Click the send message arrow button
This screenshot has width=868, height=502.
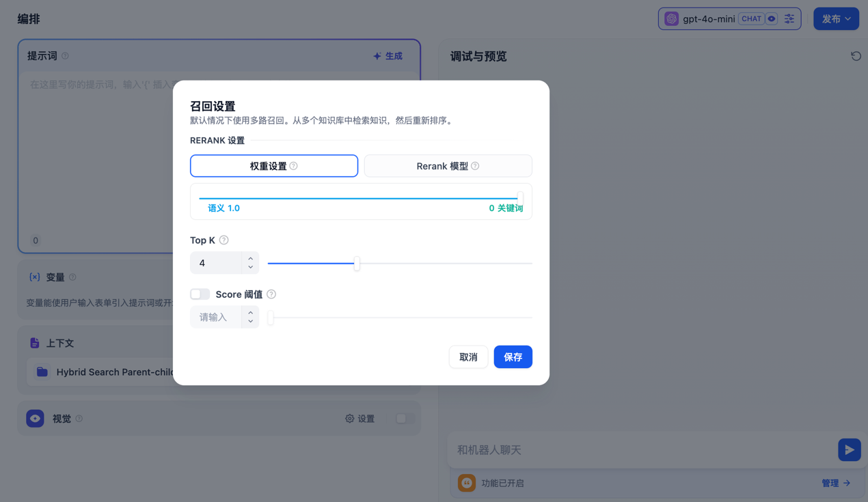pos(849,450)
